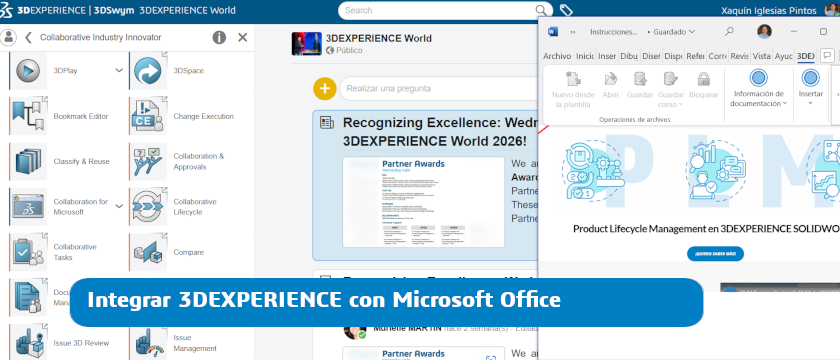Open the 3DPlay app icon

pos(28,71)
